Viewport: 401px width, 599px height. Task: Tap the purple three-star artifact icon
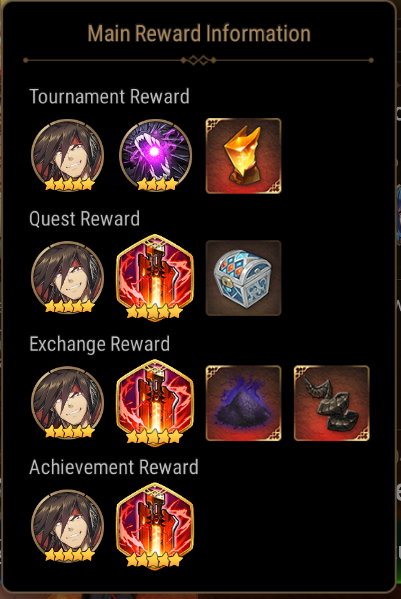(155, 155)
